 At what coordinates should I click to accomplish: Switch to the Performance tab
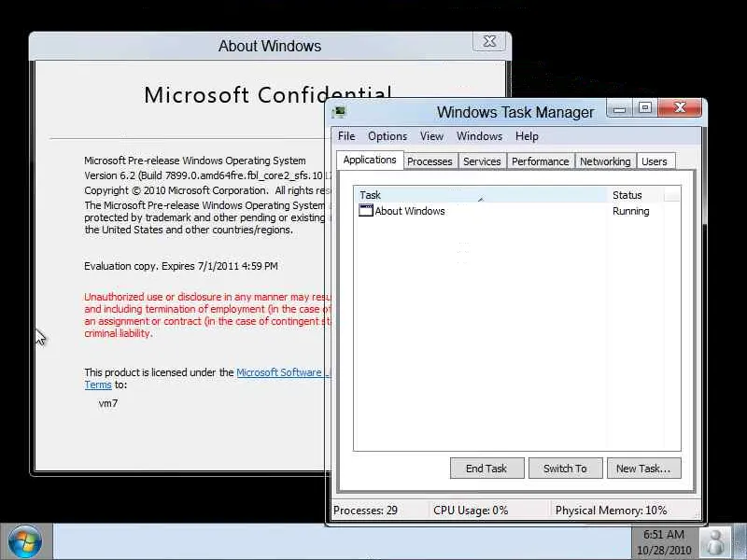pos(541,161)
